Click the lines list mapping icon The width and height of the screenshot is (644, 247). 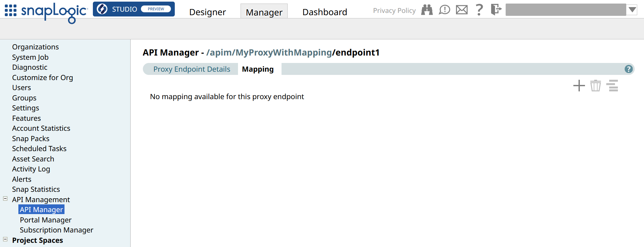point(612,86)
